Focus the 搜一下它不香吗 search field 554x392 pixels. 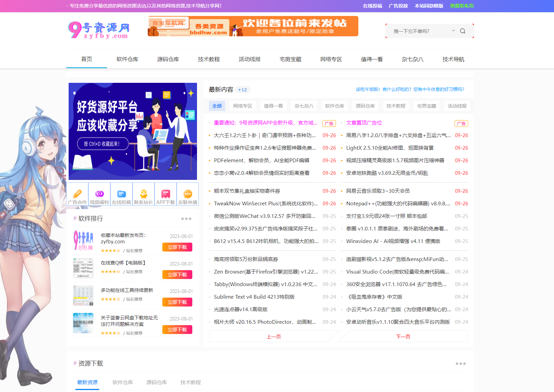[421, 31]
